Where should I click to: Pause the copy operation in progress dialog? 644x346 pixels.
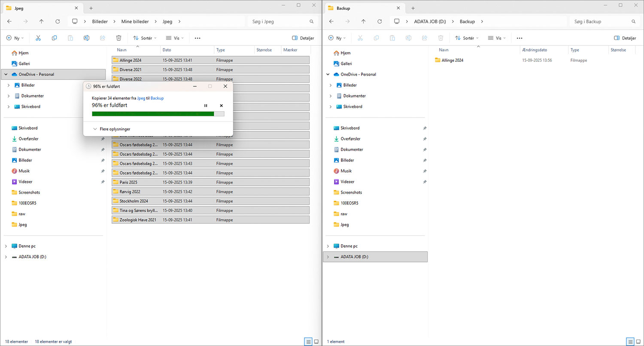206,106
